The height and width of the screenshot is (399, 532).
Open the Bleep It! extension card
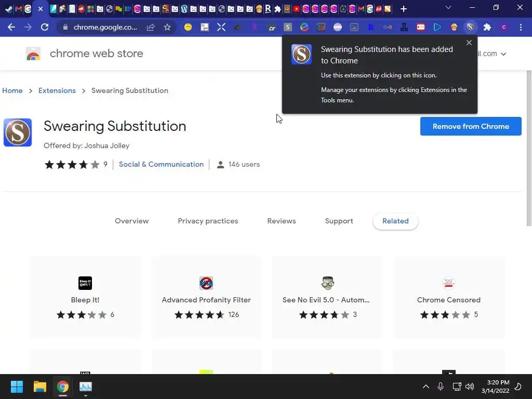click(x=85, y=297)
